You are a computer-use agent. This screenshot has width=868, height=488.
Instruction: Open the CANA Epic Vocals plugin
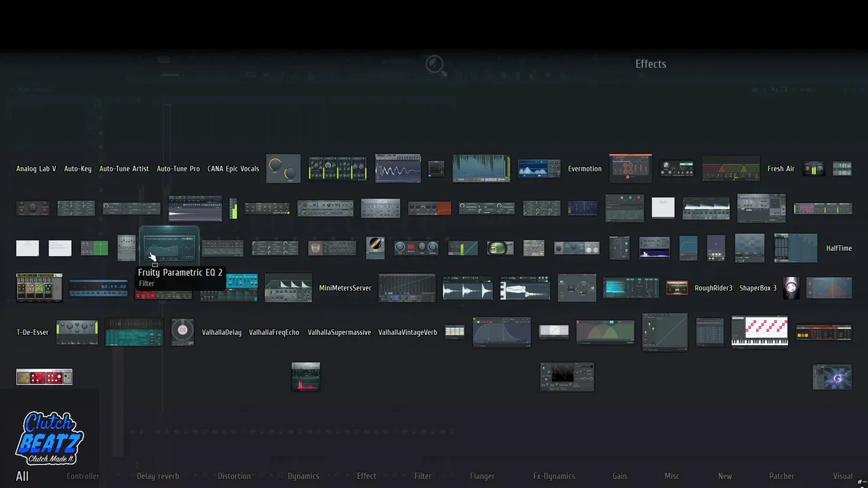(x=233, y=169)
